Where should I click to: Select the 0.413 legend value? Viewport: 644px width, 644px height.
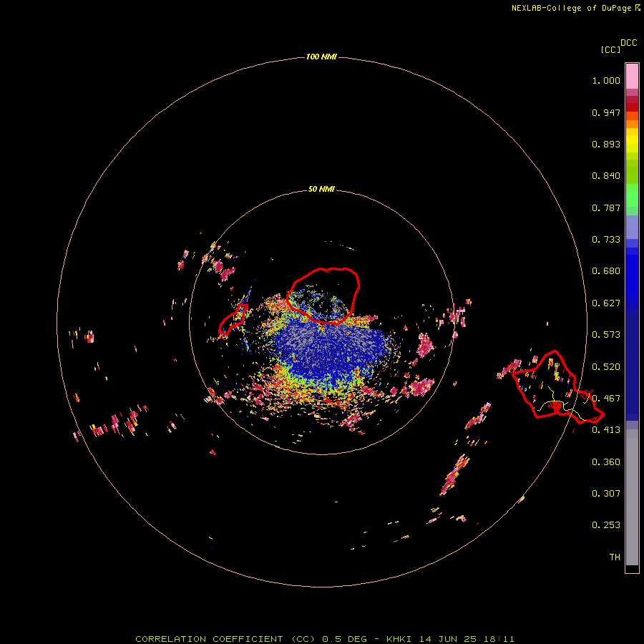click(606, 430)
